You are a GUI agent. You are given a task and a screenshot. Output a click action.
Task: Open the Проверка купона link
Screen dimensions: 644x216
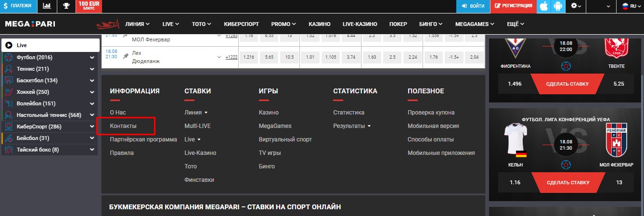(431, 113)
